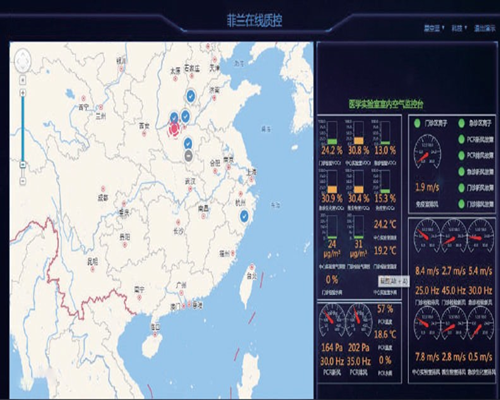500x400 pixels.
Task: Toggle the 门诊排风故障 status indicator
Action: point(461,204)
